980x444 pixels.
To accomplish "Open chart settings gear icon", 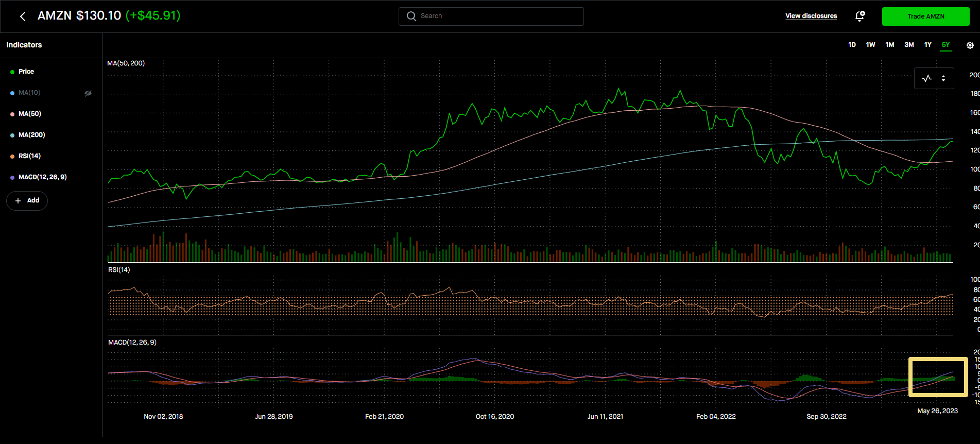I will tap(970, 45).
